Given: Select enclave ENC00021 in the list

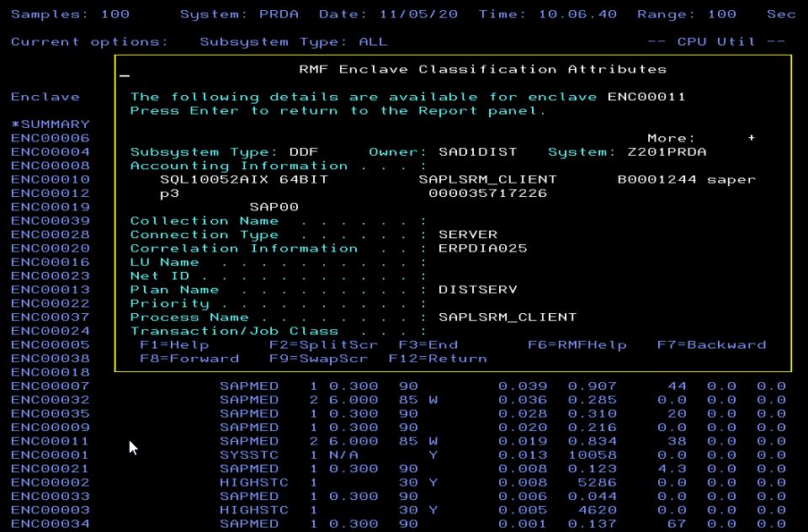Looking at the screenshot, I should tap(50, 469).
